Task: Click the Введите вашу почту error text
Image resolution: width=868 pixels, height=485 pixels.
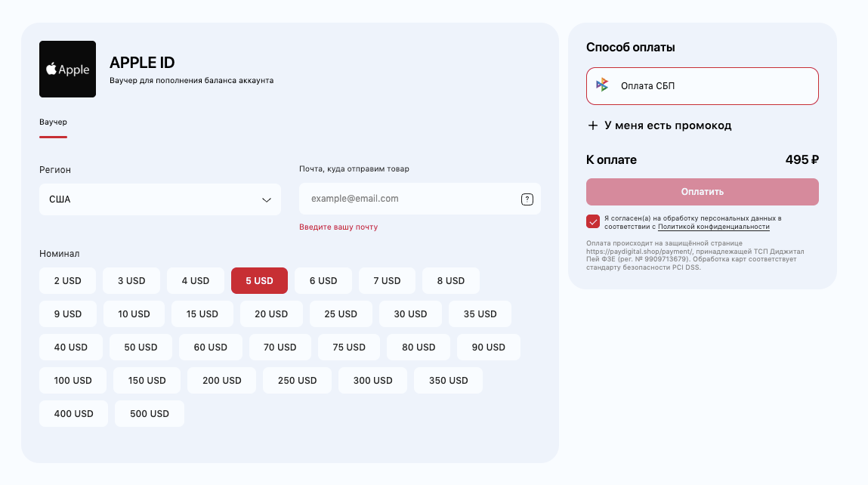Action: 338,227
